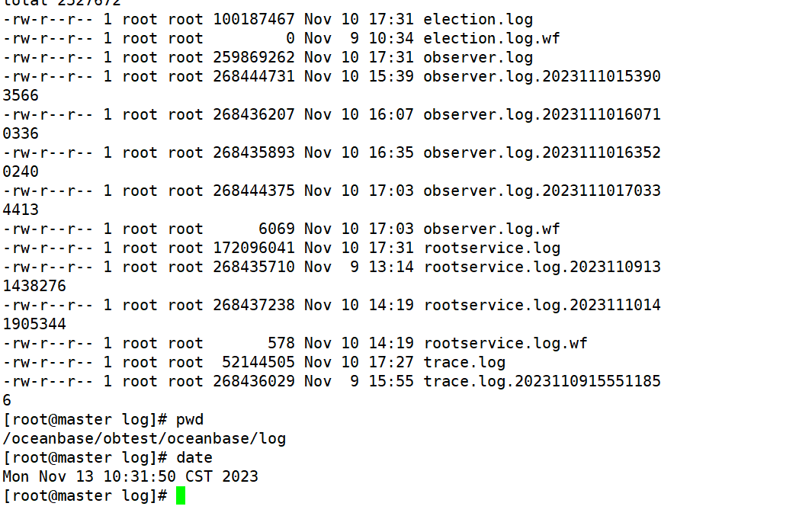Click the rootservice.log filename with size 172096041
812x516 pixels.
492,248
